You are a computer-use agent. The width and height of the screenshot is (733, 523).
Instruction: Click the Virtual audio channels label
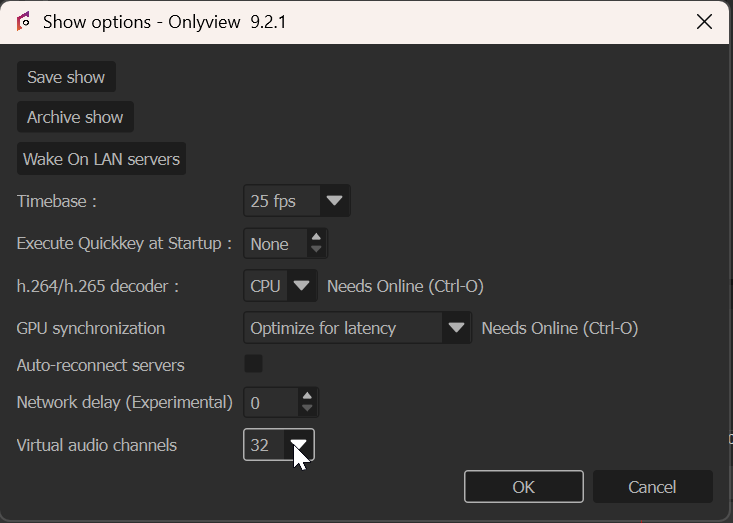[97, 445]
